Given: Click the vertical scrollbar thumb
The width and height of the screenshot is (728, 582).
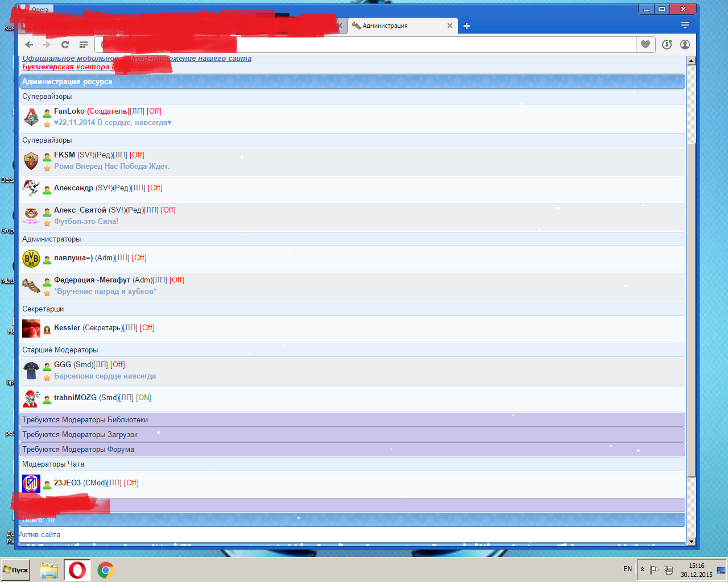Looking at the screenshot, I should coord(692,310).
